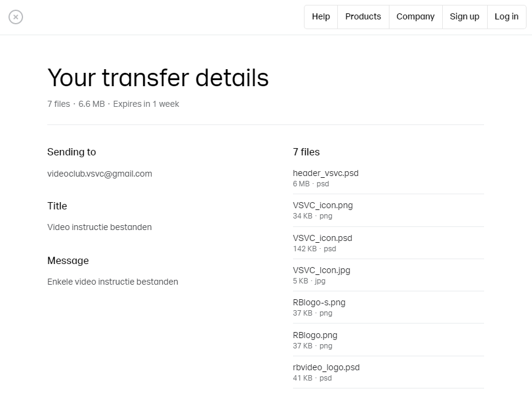Select the VSVC_icon.png file entry
Viewport: 532px width, 400px height.
click(388, 210)
